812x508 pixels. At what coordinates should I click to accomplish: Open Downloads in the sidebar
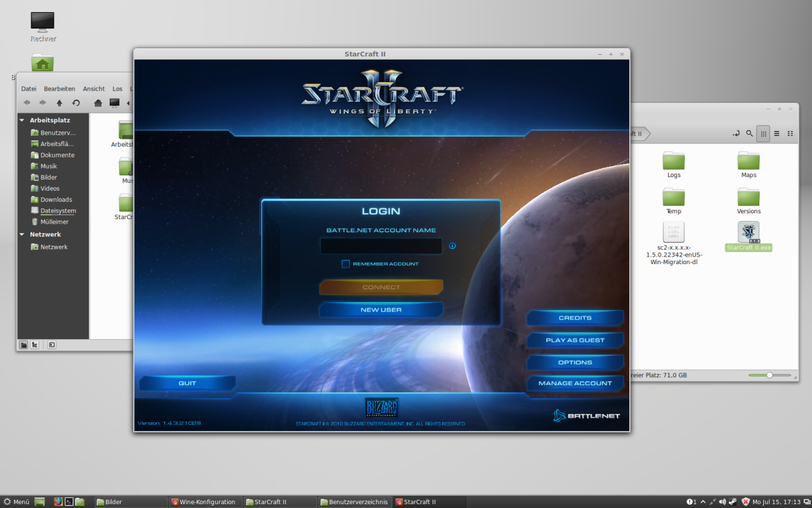point(52,199)
